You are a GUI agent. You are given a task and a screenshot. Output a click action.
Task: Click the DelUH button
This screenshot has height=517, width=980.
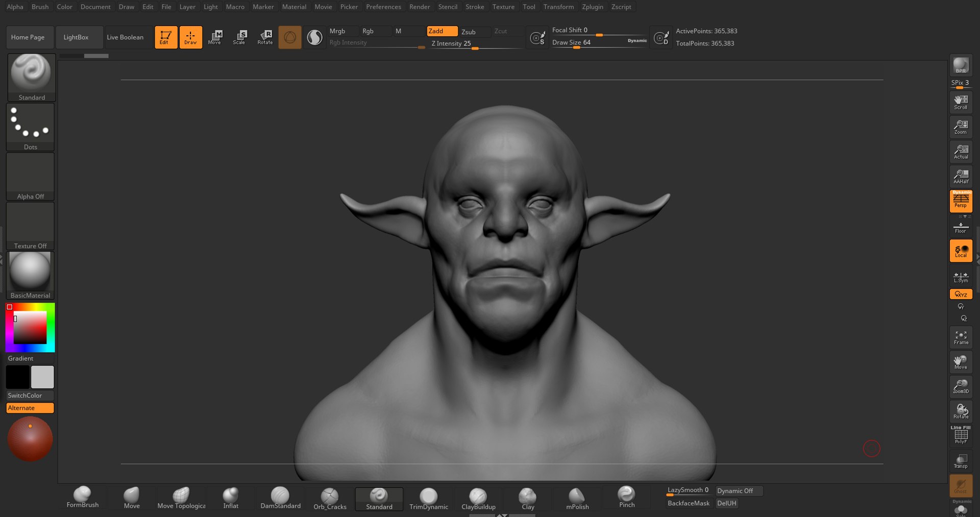[x=727, y=503]
